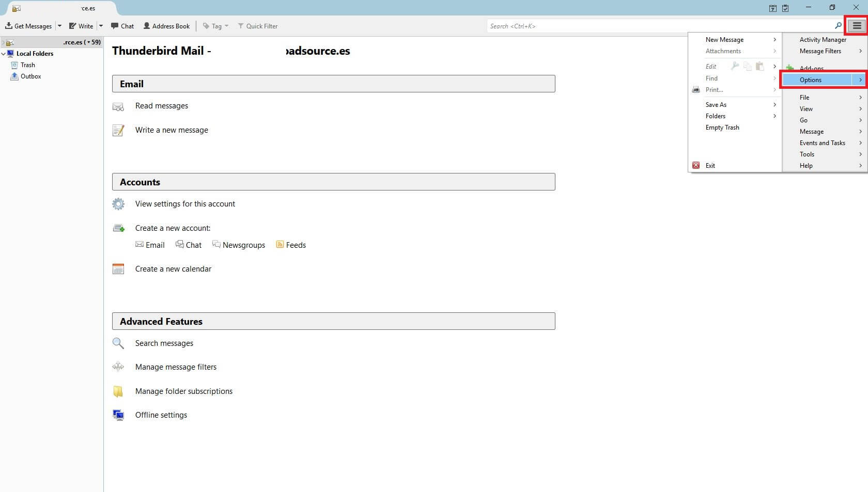This screenshot has height=492, width=868.
Task: Click the Read messages link
Action: coord(162,106)
